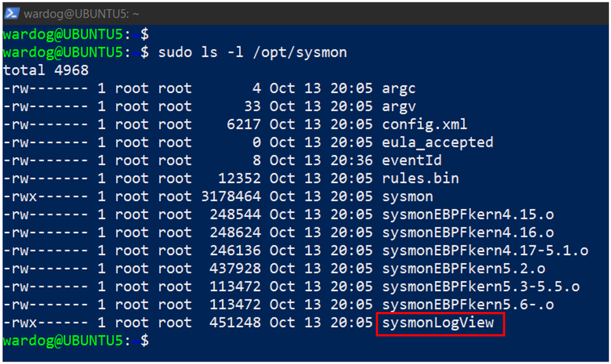Click the PowerShell icon in title bar

click(11, 13)
